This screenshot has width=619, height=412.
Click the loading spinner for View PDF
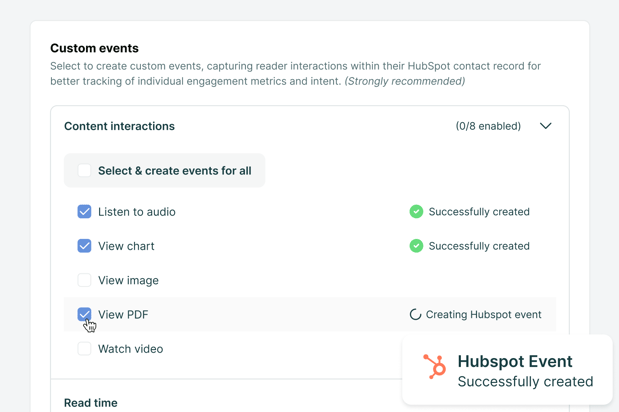pyautogui.click(x=415, y=314)
